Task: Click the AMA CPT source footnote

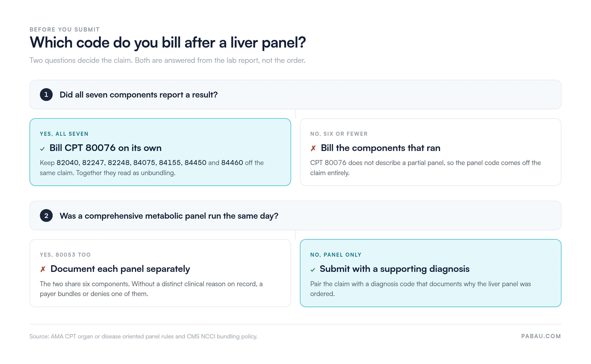Action: pyautogui.click(x=144, y=336)
